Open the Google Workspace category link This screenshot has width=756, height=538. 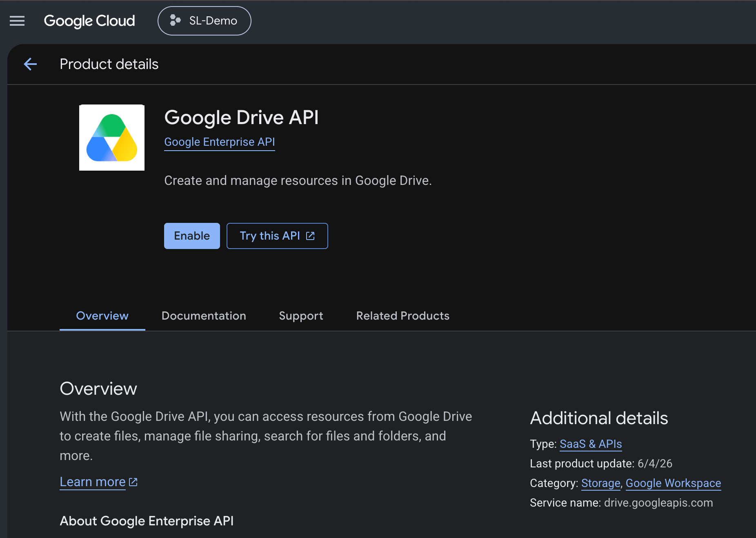674,483
